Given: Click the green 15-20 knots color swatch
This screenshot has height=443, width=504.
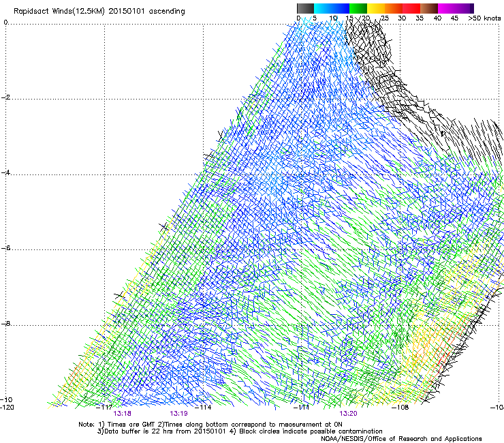Looking at the screenshot, I should [358, 8].
